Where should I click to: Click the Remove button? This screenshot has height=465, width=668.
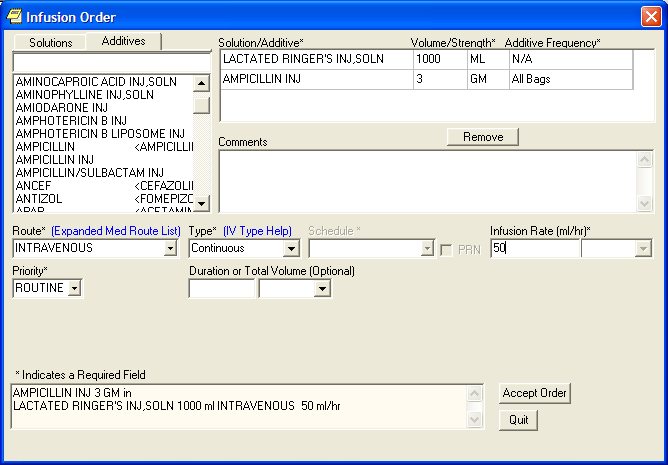pyautogui.click(x=483, y=137)
